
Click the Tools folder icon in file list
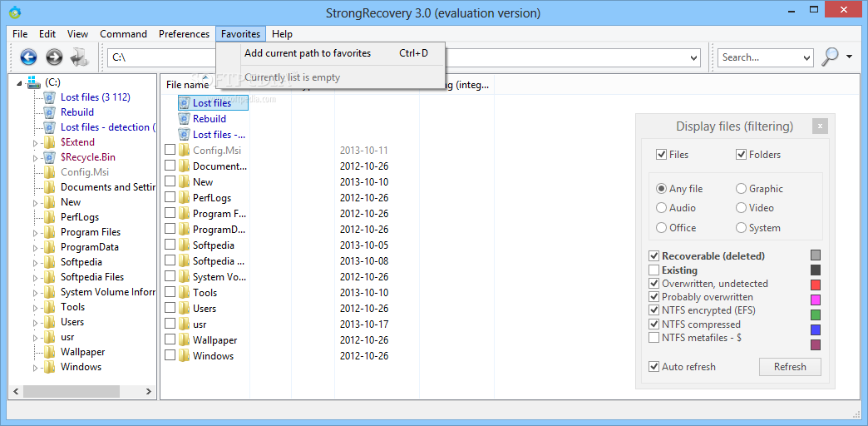[185, 293]
